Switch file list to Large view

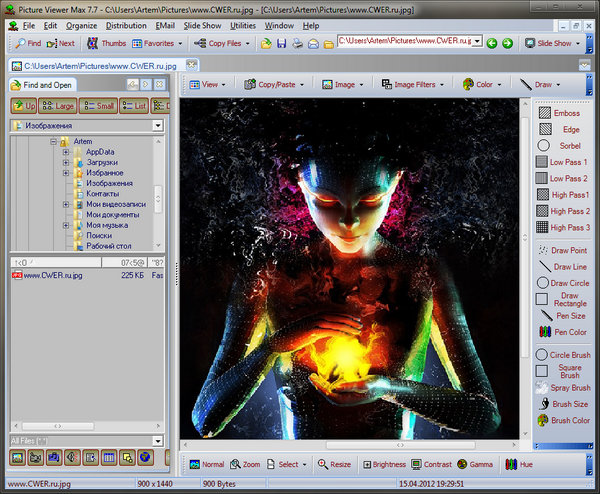[58, 105]
